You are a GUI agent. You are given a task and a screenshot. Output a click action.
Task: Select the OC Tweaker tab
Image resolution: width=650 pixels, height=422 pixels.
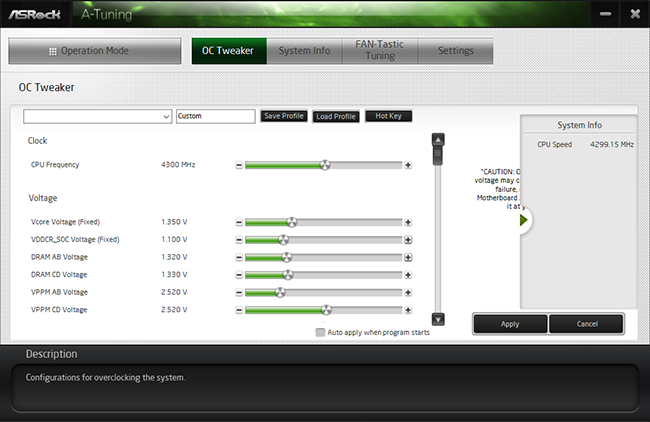pyautogui.click(x=229, y=51)
